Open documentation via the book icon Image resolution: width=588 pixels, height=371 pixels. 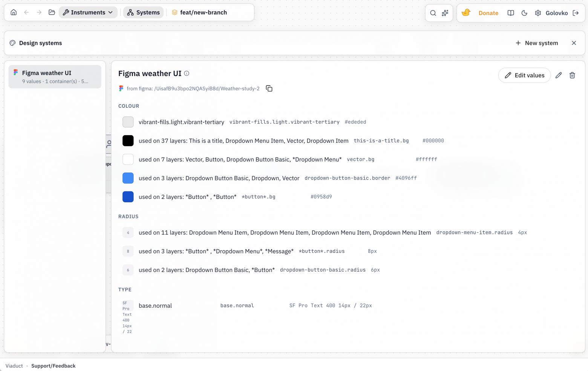coord(511,13)
